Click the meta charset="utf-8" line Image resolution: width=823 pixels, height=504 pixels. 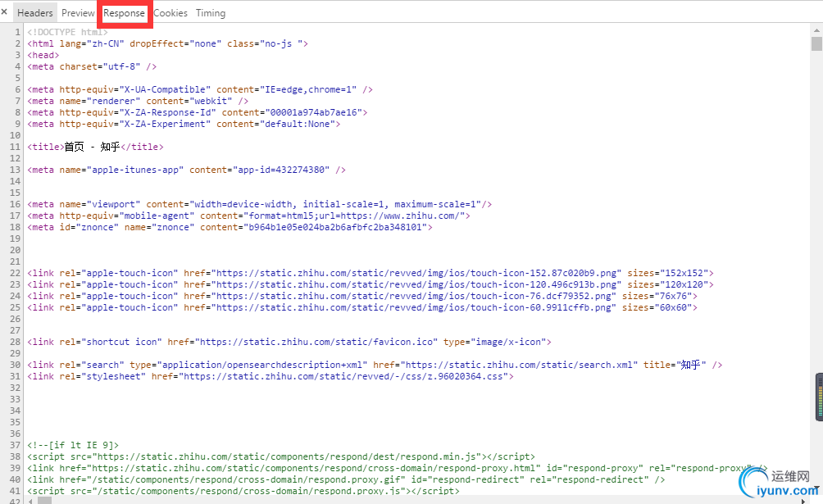pos(92,66)
